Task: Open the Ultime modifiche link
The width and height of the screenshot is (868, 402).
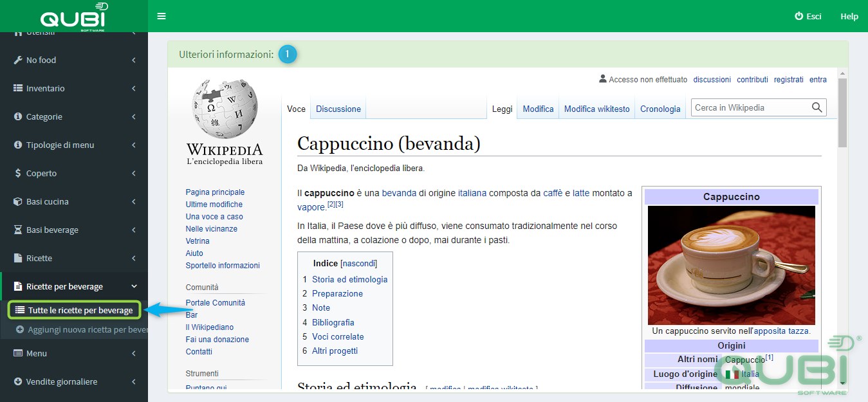Action: [214, 205]
